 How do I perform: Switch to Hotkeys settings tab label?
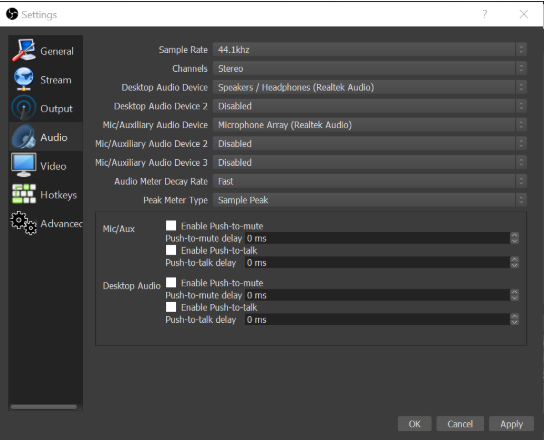click(59, 195)
